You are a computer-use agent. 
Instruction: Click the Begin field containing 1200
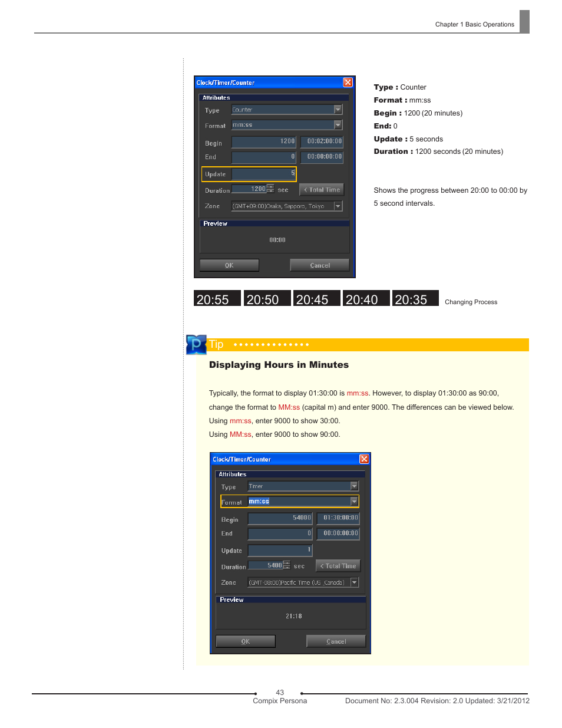(263, 141)
